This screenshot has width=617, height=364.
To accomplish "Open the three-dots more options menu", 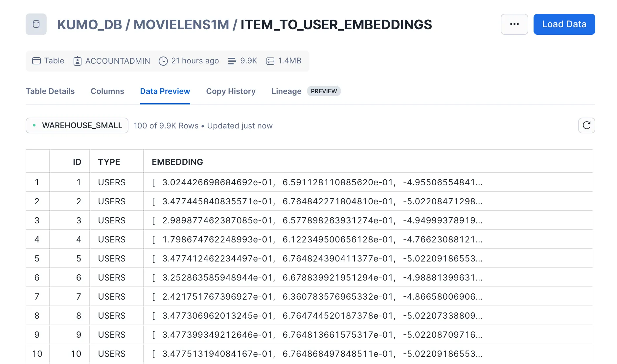I will click(x=514, y=24).
